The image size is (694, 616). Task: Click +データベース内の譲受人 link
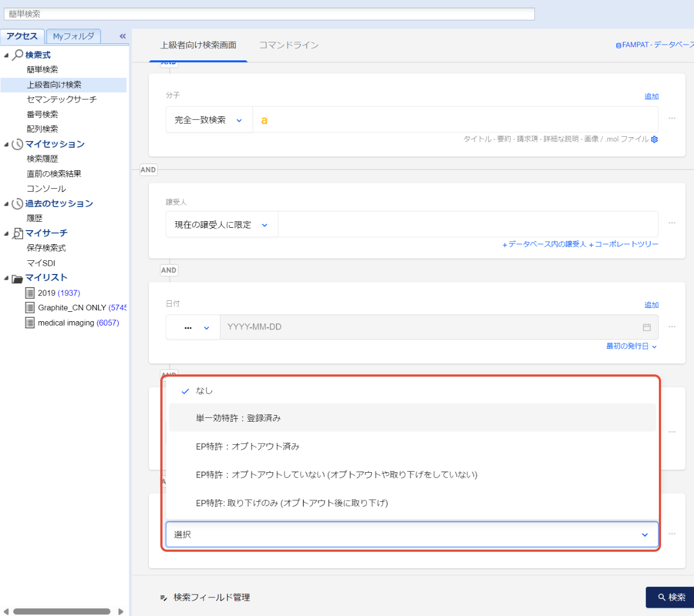pos(544,244)
